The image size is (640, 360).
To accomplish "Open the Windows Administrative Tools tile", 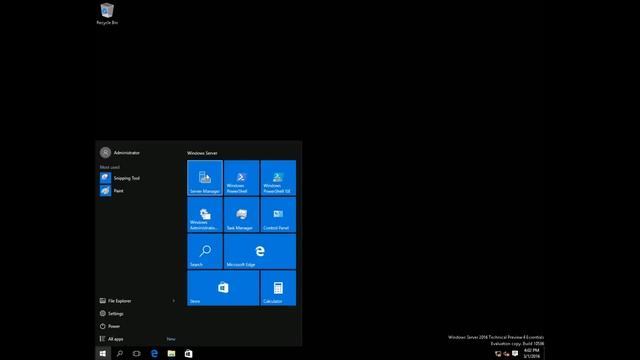I will point(205,214).
